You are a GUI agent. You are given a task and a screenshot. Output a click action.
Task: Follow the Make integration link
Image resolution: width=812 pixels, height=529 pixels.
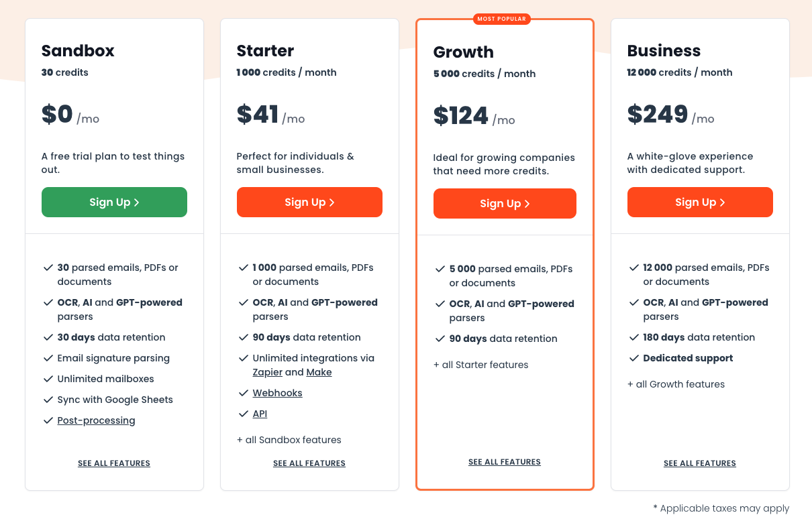(319, 372)
